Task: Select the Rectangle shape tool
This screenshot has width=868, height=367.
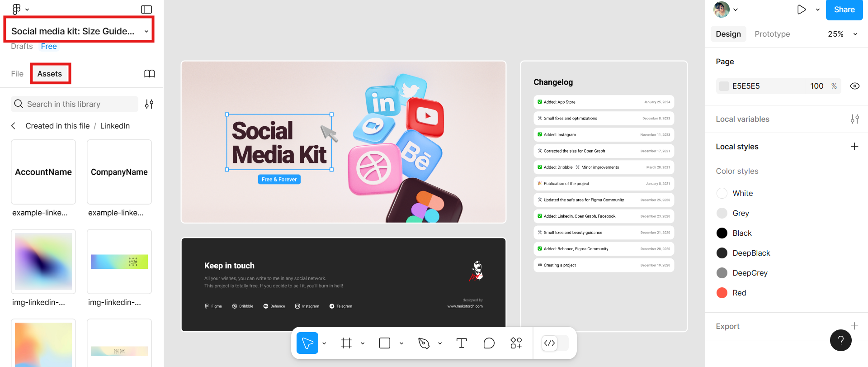Action: click(385, 343)
